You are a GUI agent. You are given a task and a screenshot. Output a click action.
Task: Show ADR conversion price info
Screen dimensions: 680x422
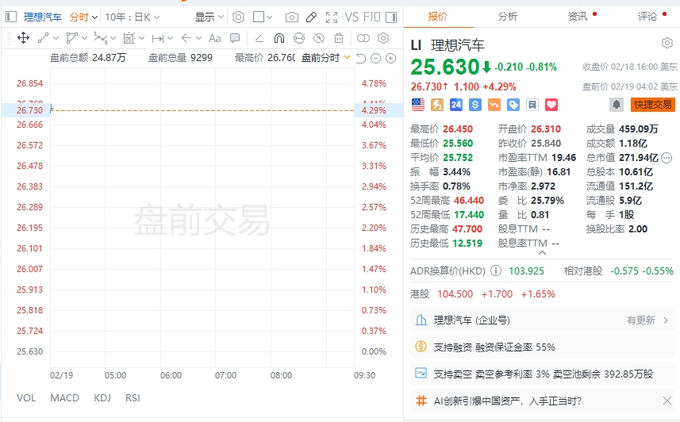click(496, 271)
